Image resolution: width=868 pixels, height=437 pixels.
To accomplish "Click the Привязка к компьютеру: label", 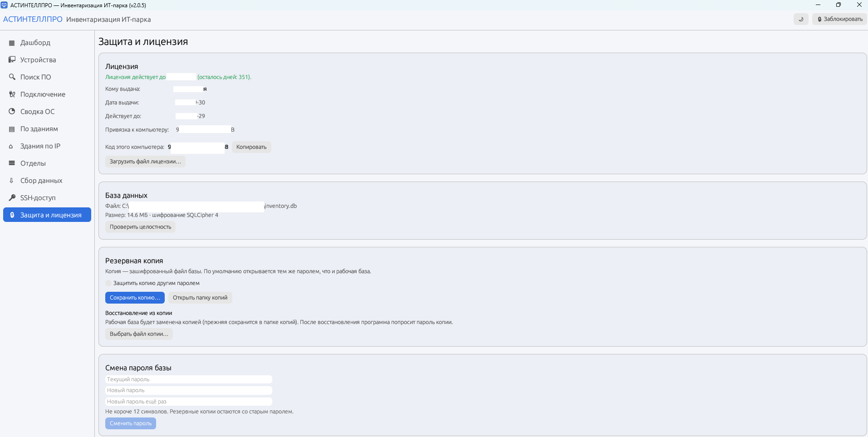I will point(137,130).
